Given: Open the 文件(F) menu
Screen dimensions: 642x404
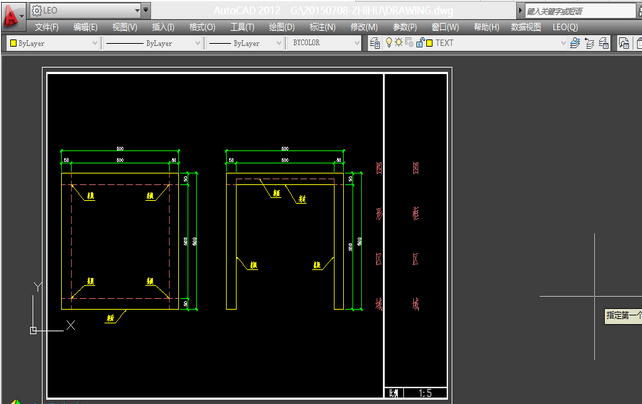Looking at the screenshot, I should (46, 27).
